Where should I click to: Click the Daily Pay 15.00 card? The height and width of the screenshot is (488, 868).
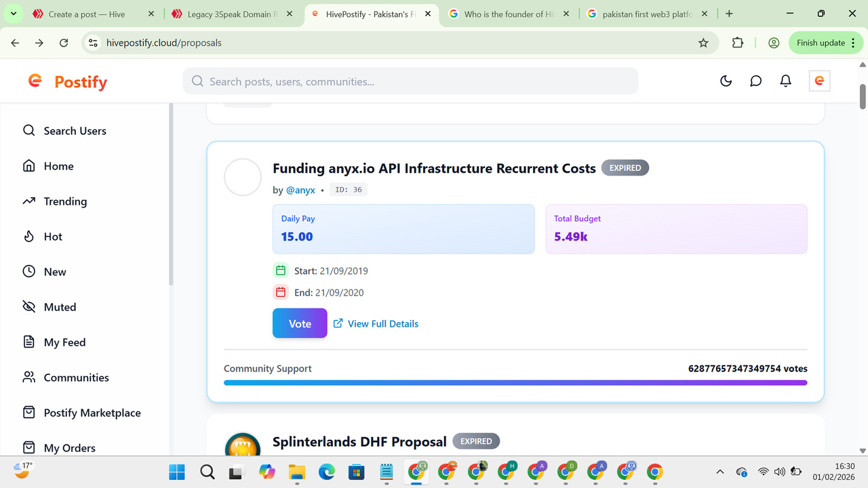pyautogui.click(x=403, y=229)
